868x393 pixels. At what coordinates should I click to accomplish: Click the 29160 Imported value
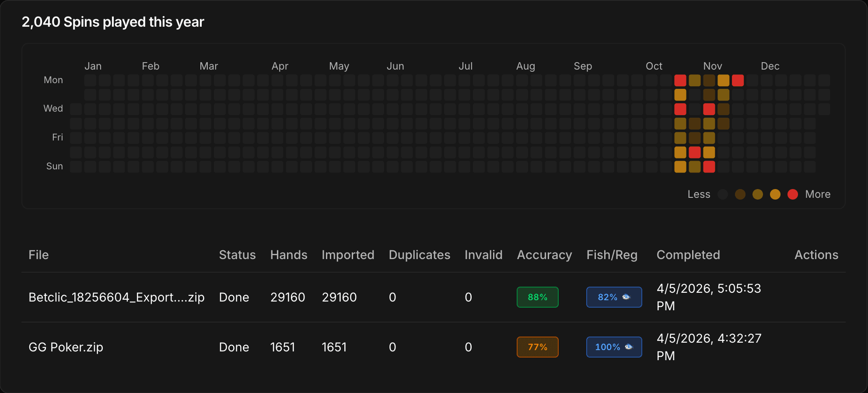click(x=339, y=298)
